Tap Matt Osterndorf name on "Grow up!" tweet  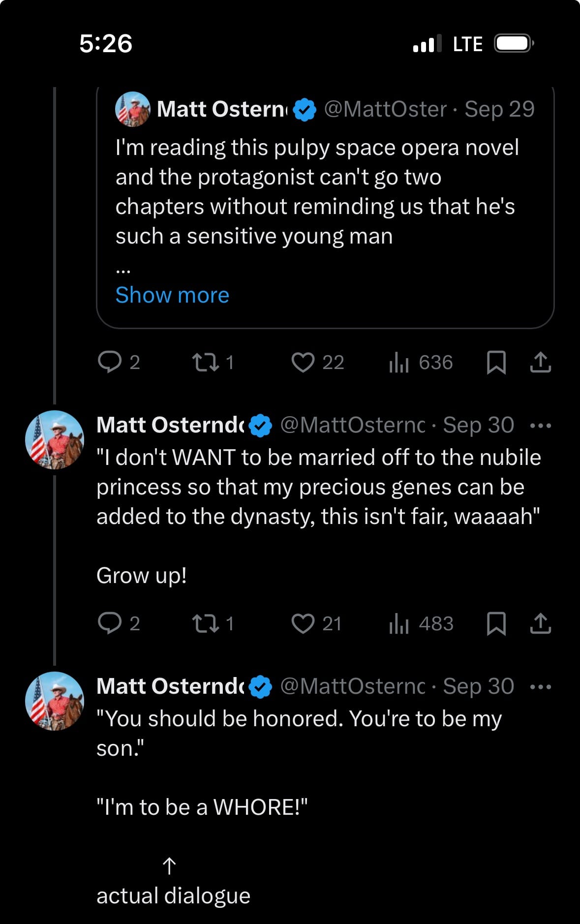click(170, 425)
